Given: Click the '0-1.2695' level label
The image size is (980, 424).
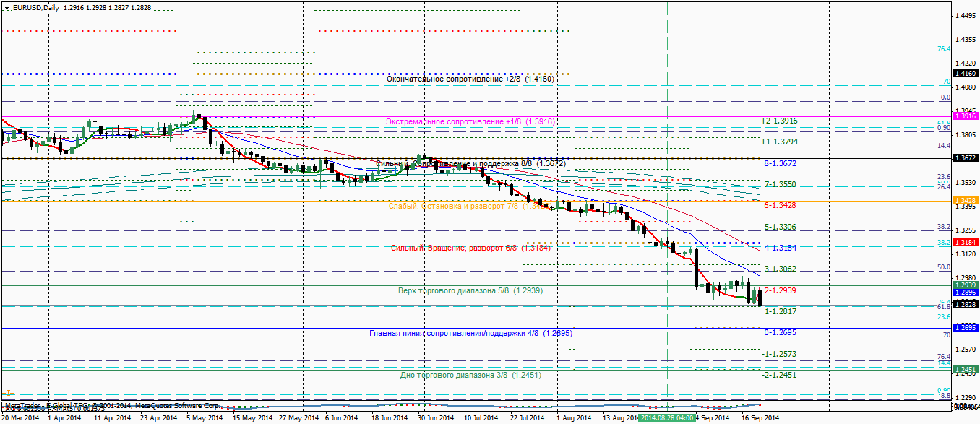Looking at the screenshot, I should (781, 332).
